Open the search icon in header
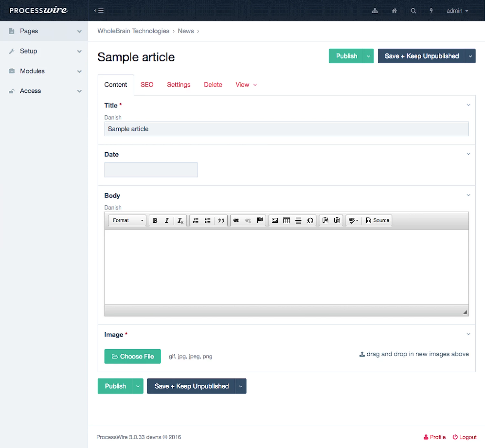 click(x=413, y=11)
